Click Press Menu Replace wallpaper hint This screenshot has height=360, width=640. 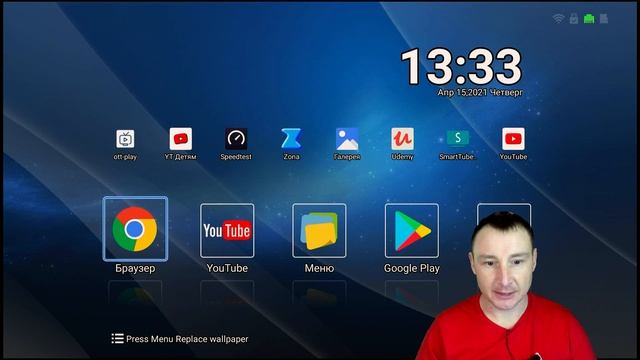click(x=187, y=339)
